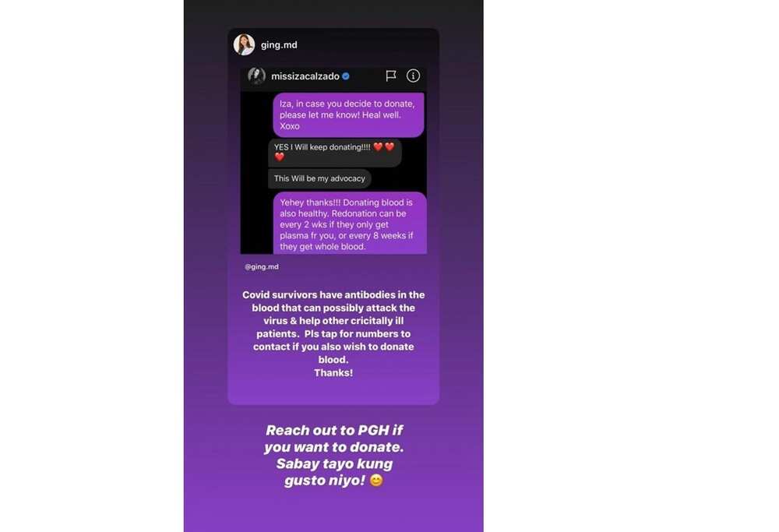Click the flag icon in chat header
Viewport: 779px width, 532px height.
tap(391, 76)
